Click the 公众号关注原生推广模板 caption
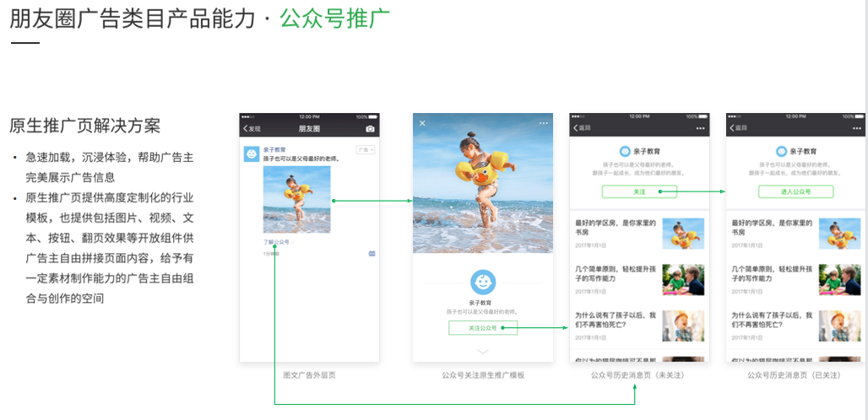The width and height of the screenshot is (868, 420). 483,375
